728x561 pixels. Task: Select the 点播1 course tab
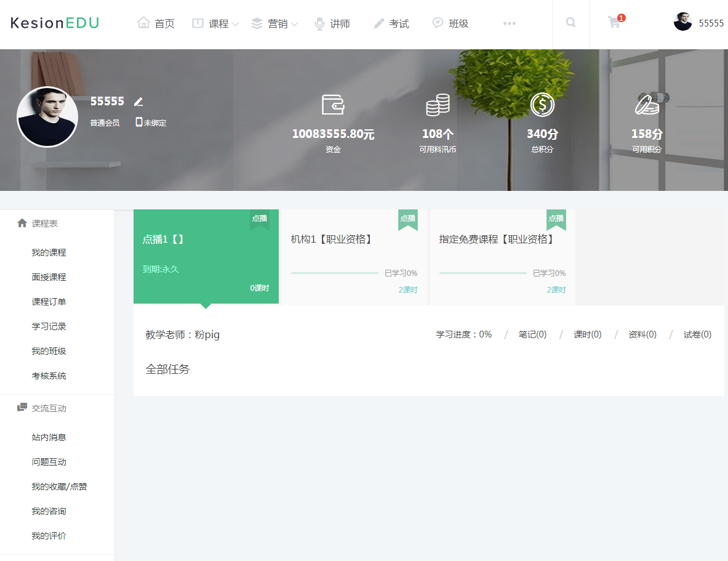(206, 256)
